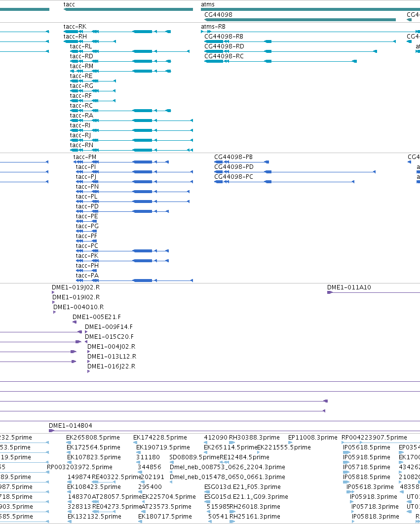Viewport: 420px width, 524px height.
Task: Click the DME1-014B04 clone label
Action: [x=71, y=425]
